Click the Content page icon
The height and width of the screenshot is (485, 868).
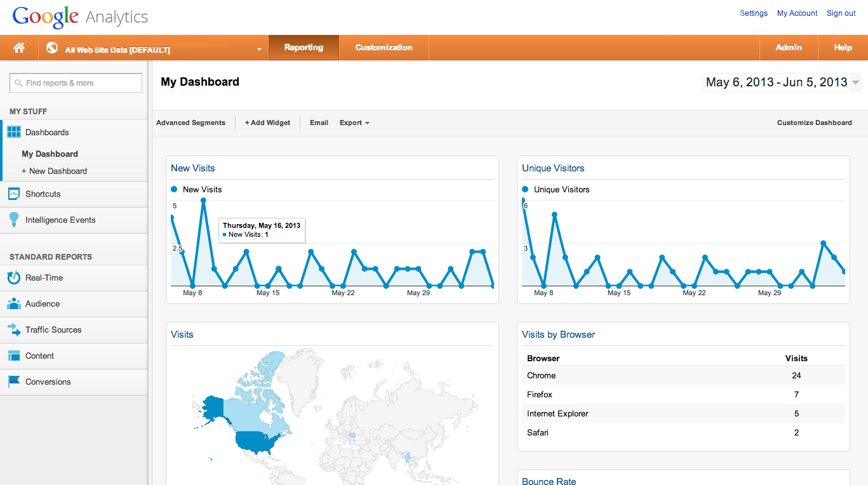tap(13, 355)
